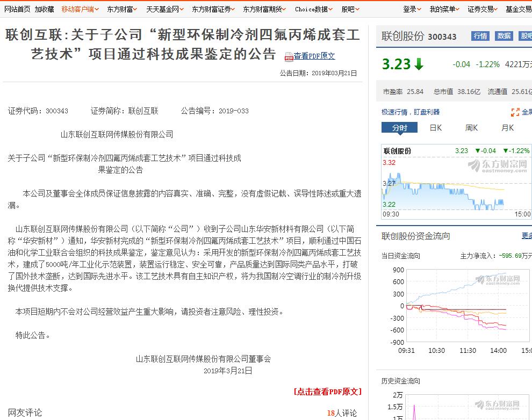Image resolution: width=532 pixels, height=420 pixels.
Task: Open 网站首页 link
Action: [17, 9]
